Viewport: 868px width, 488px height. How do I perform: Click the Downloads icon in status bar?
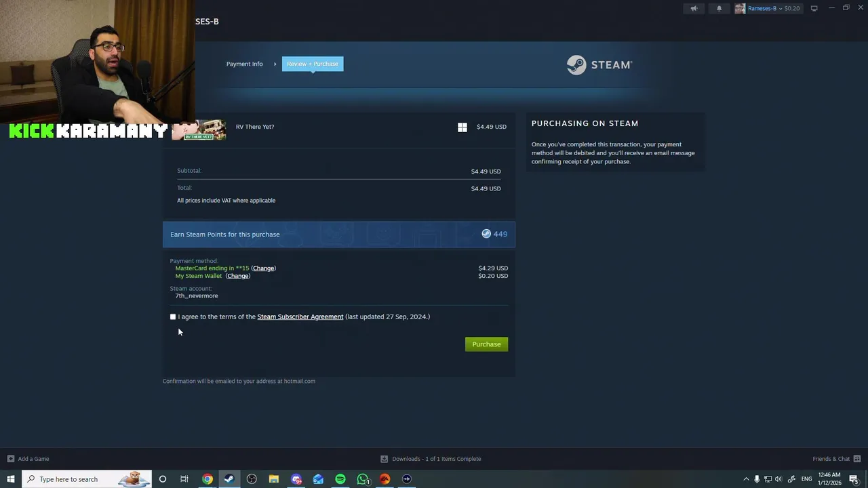[384, 459]
